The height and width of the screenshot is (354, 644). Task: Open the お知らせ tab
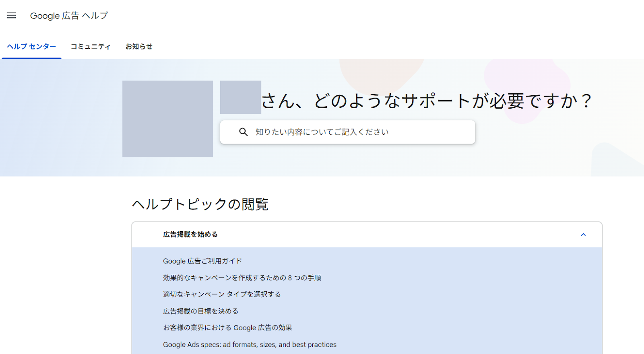(139, 47)
